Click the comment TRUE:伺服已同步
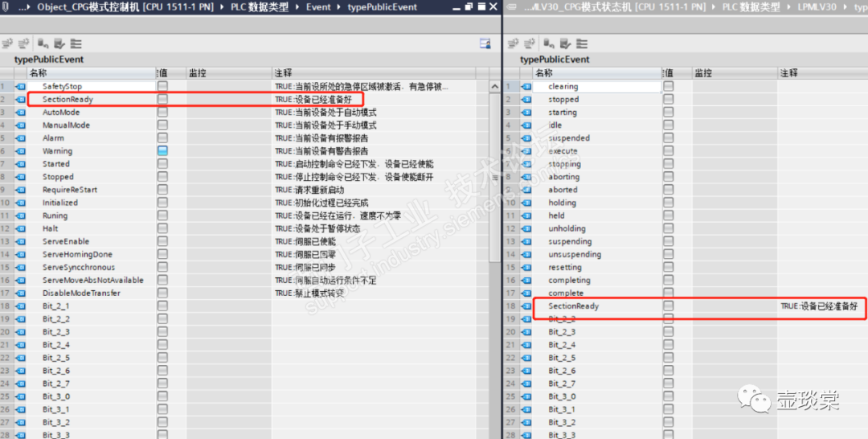 click(305, 268)
